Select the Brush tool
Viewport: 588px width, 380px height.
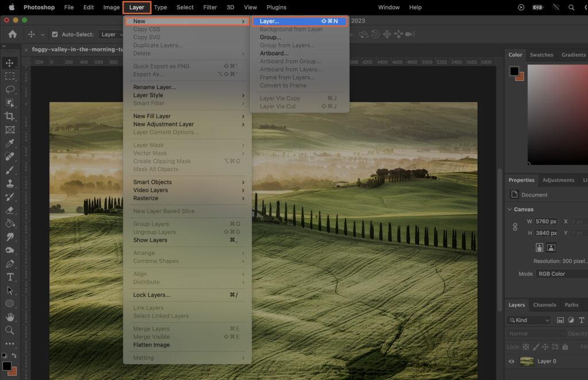point(10,170)
